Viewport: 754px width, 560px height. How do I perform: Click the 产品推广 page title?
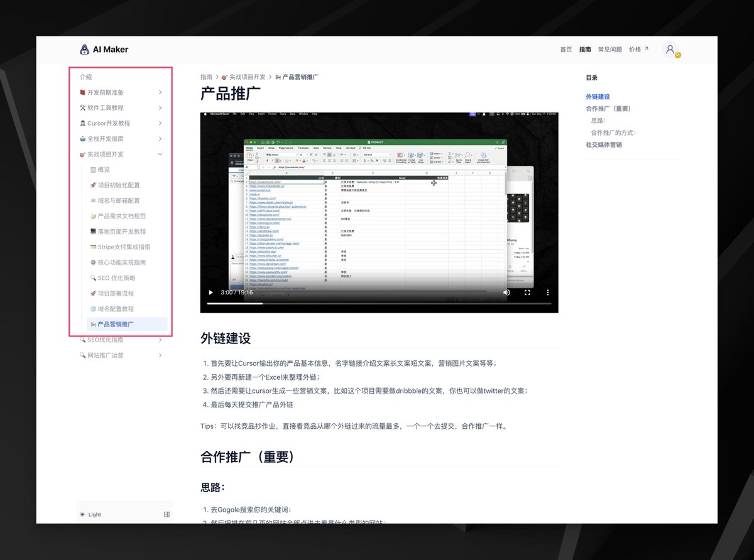[231, 94]
